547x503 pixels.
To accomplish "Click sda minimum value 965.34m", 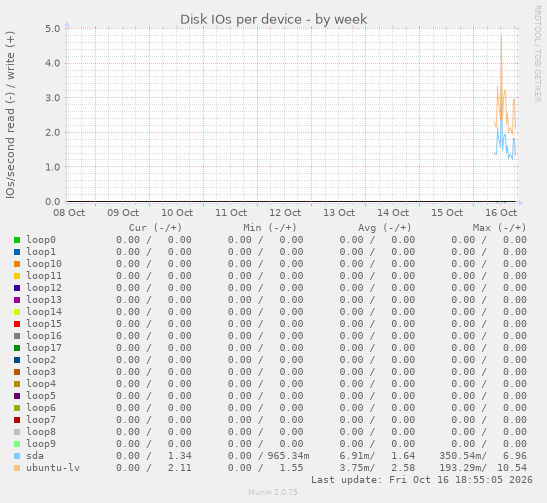I will tap(289, 456).
